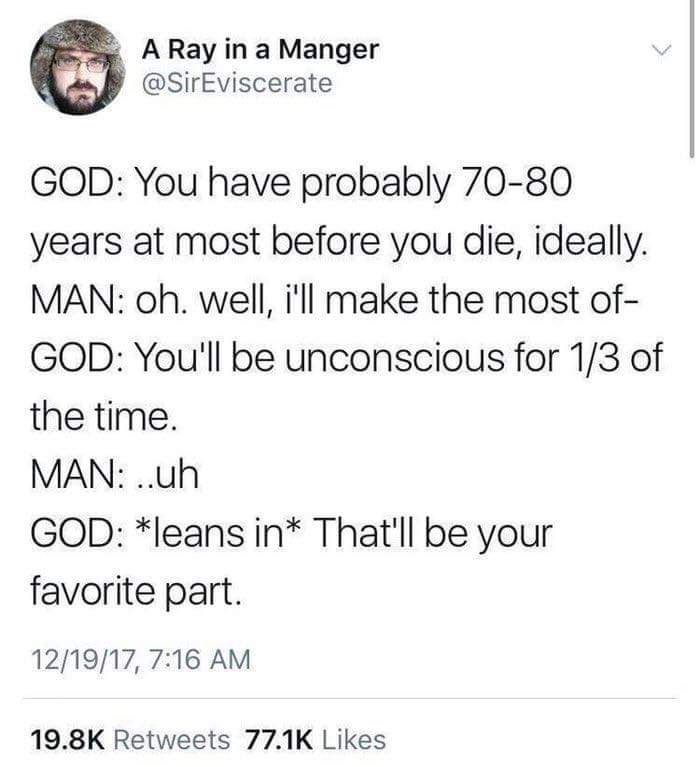Click the scrollbar thumb on the right edge
Viewport: 700px width, 767px height.
click(x=692, y=80)
